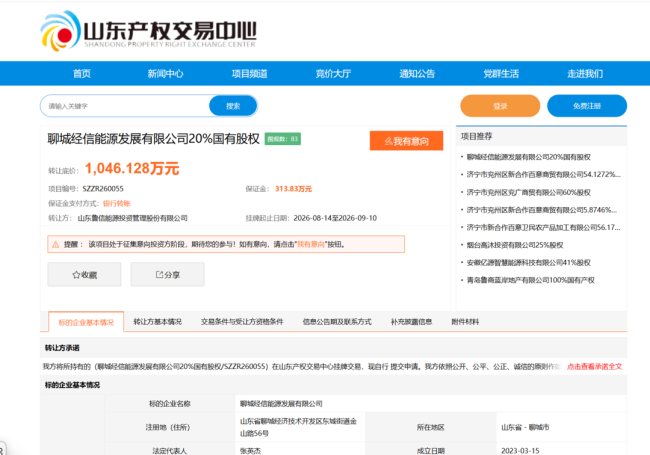Click the orange 登录 login button
The height and width of the screenshot is (455, 650).
tap(500, 106)
